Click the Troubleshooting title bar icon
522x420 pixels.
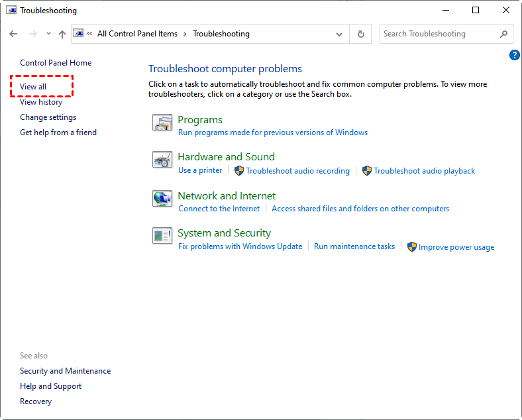pos(11,11)
